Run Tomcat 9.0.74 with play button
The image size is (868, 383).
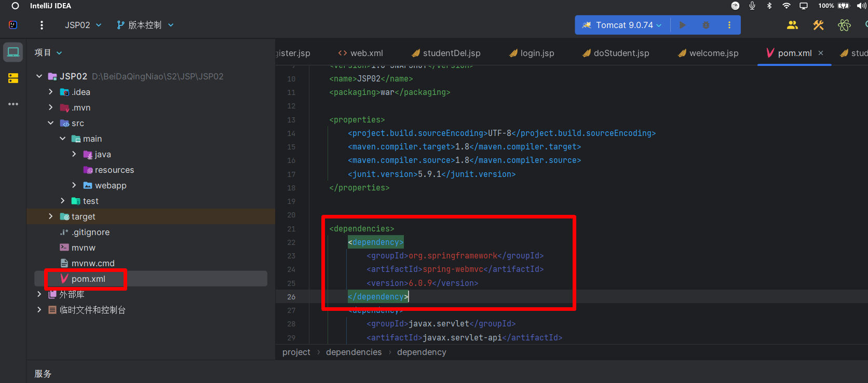coord(682,25)
